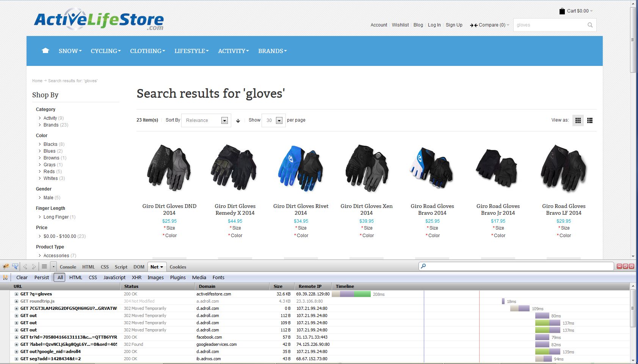Clear the Net panel request list

click(22, 277)
